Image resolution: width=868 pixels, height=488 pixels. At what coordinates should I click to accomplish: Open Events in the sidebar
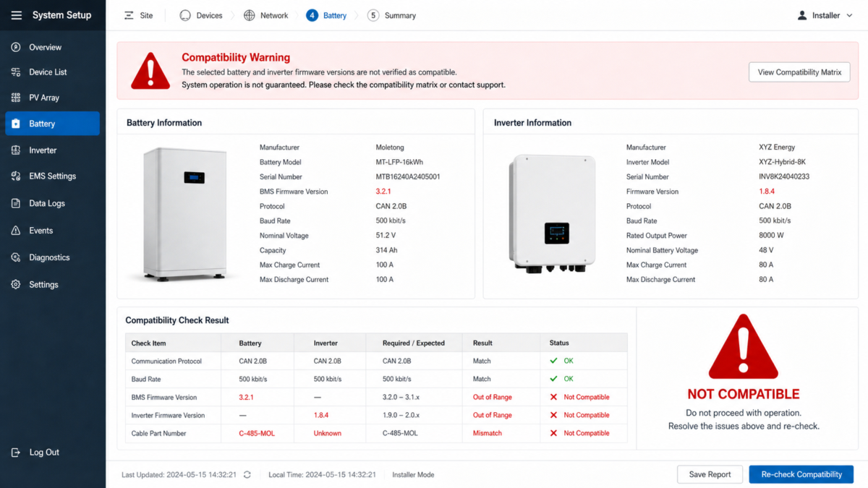[52, 231]
